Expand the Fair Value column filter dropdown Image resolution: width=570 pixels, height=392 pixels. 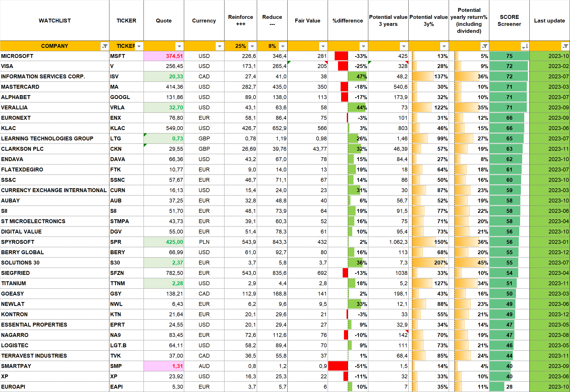[323, 46]
